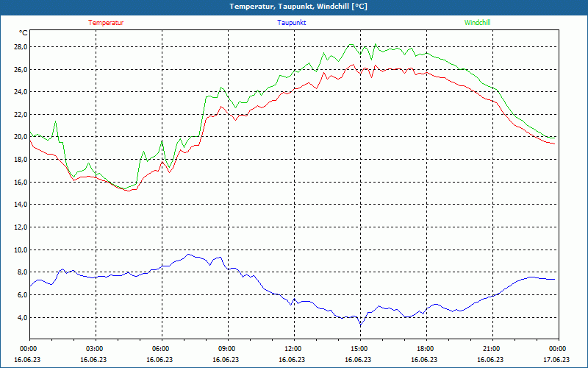The image size is (588, 368).
Task: Click the 26,0 y-axis value
Action: [21, 69]
